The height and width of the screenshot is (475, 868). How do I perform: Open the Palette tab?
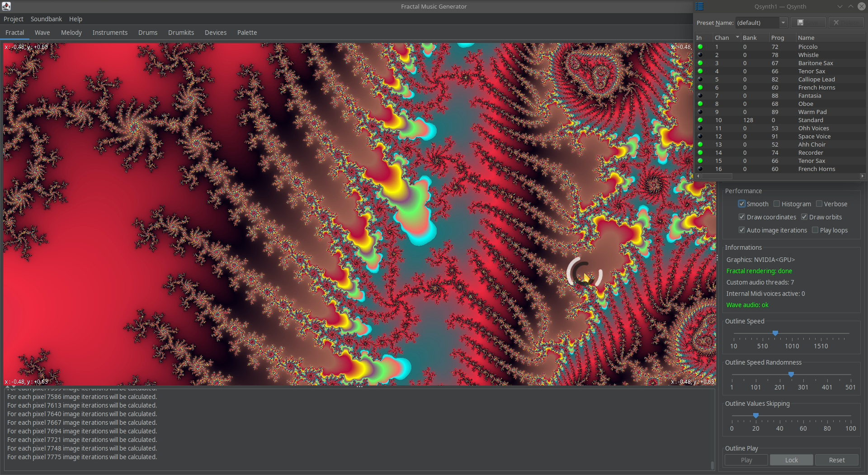(247, 33)
